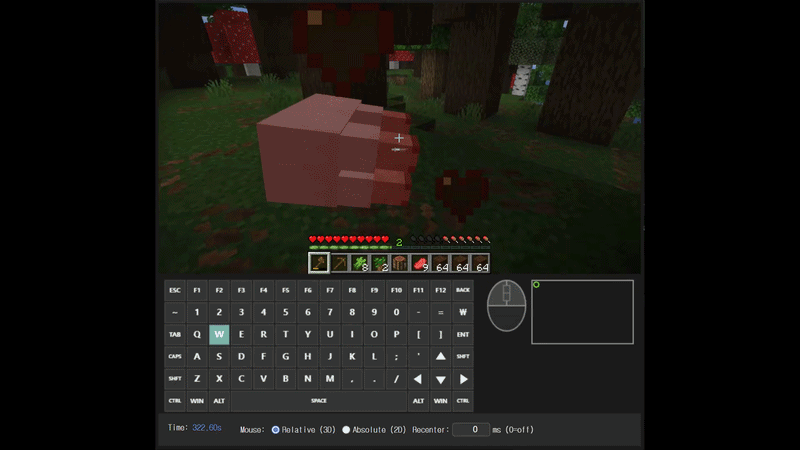Click the forward slash key
Viewport: 800px width, 450px height.
point(396,379)
